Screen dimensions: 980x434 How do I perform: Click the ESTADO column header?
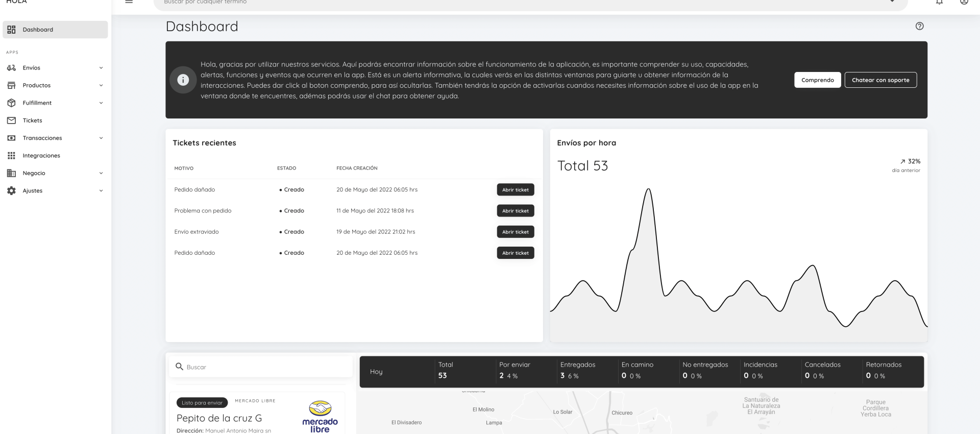coord(286,168)
